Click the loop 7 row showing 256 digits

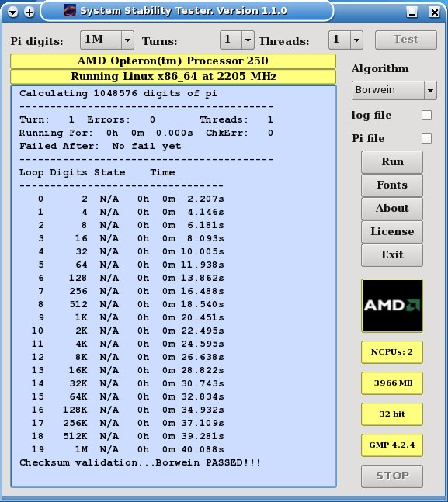tap(130, 291)
